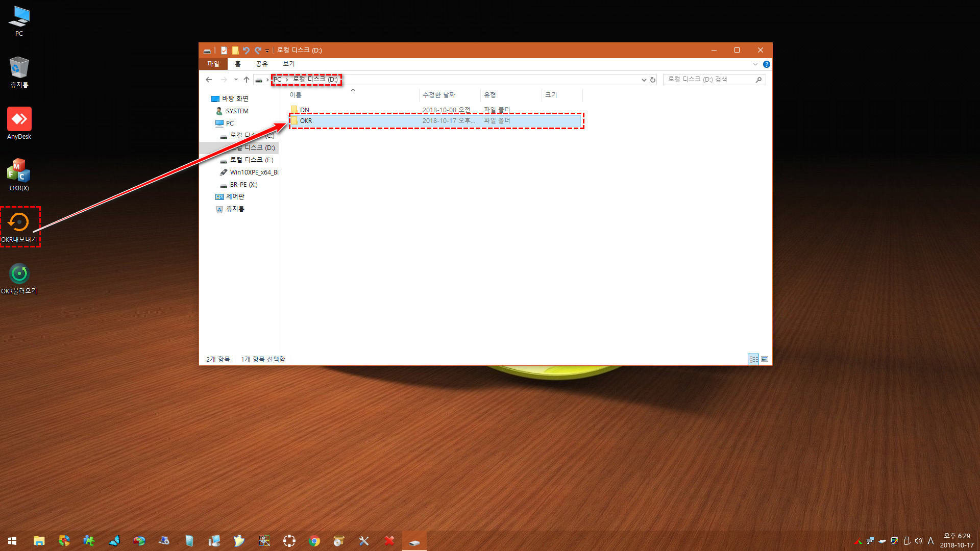Open Google Chrome from the taskbar
This screenshot has height=551, width=980.
[314, 541]
